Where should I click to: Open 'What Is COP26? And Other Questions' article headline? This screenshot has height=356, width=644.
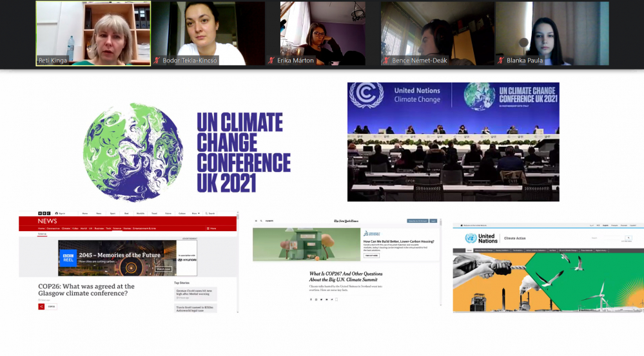tap(346, 276)
